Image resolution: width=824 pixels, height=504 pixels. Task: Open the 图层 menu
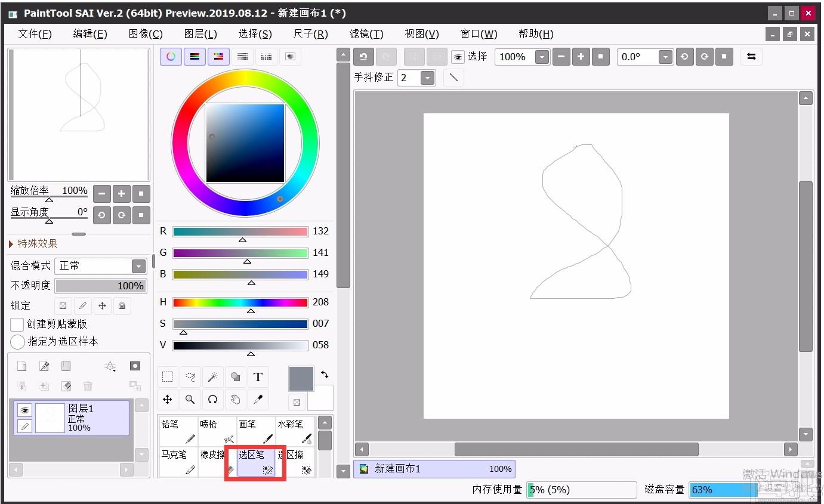[x=200, y=34]
